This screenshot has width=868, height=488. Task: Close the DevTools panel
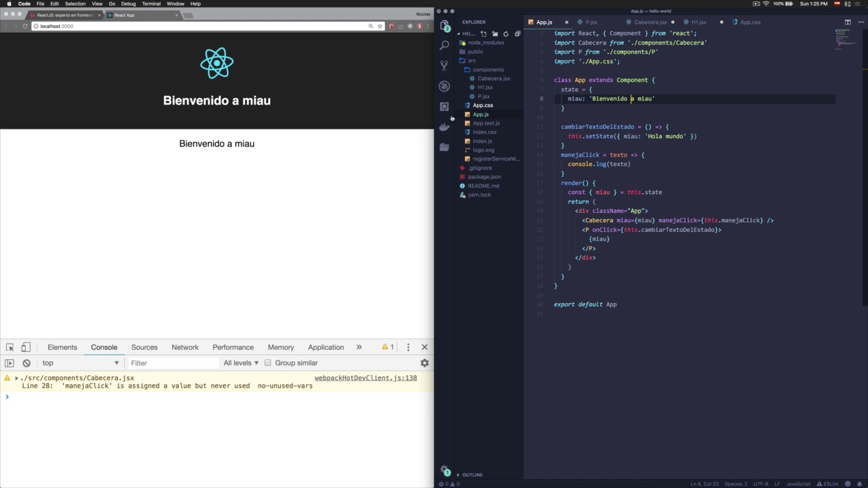(425, 347)
